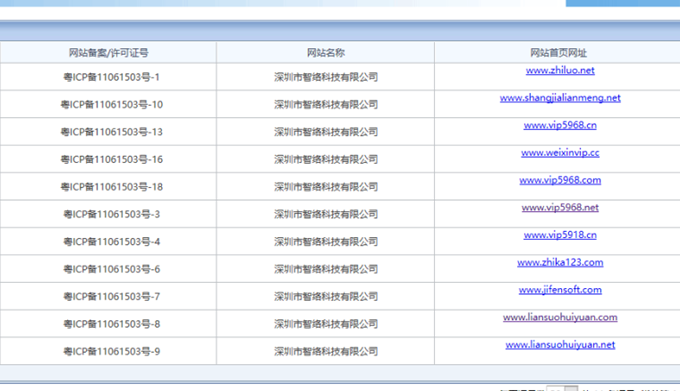This screenshot has width=680, height=391.
Task: Open the www.shangjialianmeng.net link
Action: tap(560, 98)
